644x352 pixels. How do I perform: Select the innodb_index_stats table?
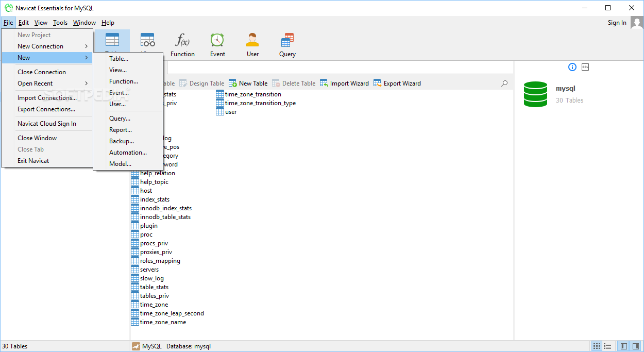coord(161,208)
